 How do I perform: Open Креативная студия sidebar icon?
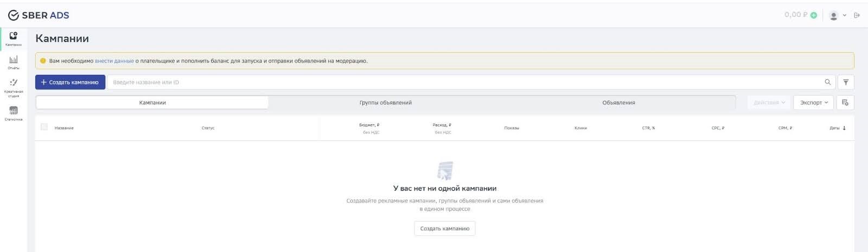click(14, 87)
